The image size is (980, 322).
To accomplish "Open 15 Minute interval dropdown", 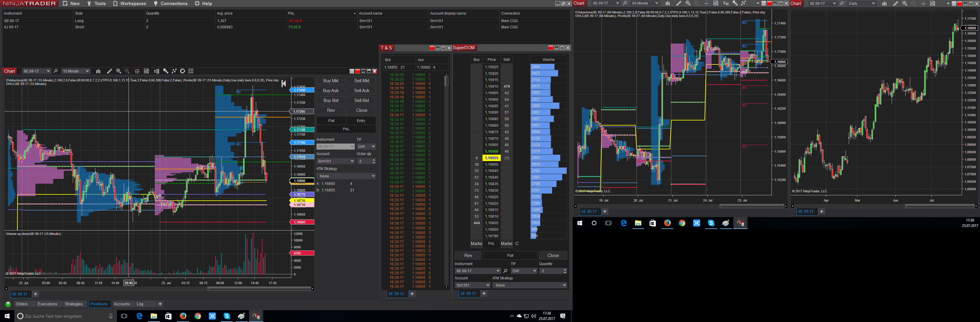I will click(75, 71).
